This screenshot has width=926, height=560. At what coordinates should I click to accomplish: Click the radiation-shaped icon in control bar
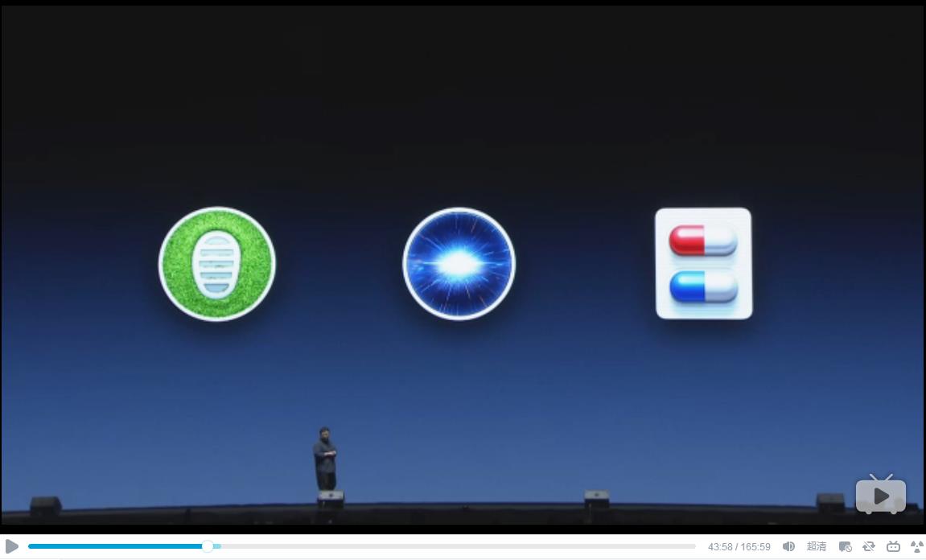[x=917, y=546]
